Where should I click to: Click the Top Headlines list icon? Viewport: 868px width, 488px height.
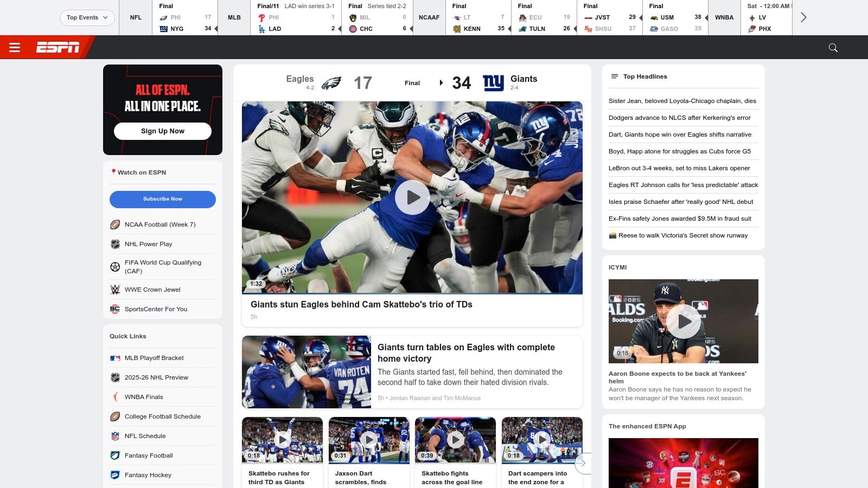[615, 76]
